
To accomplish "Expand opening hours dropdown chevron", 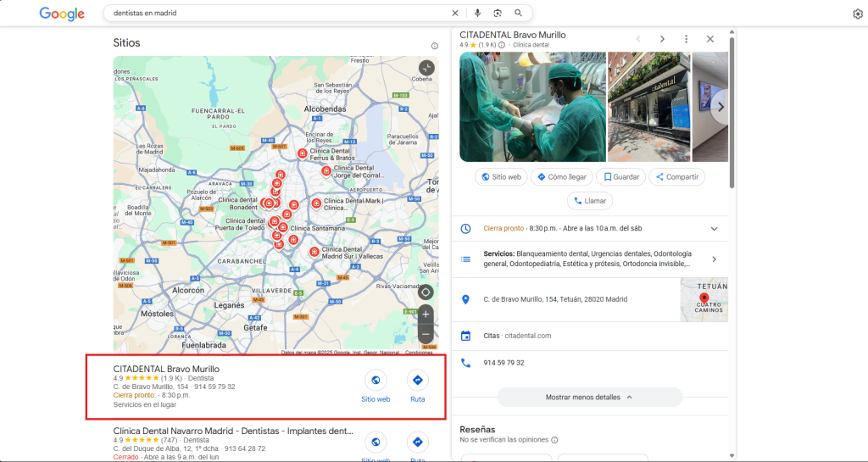I will tap(714, 229).
